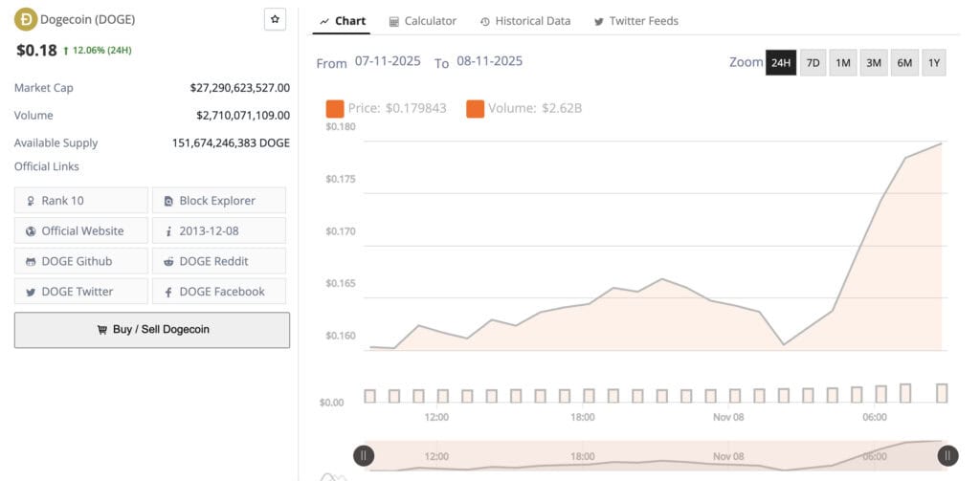The width and height of the screenshot is (980, 481).
Task: Open the Block Explorer link
Action: [218, 201]
